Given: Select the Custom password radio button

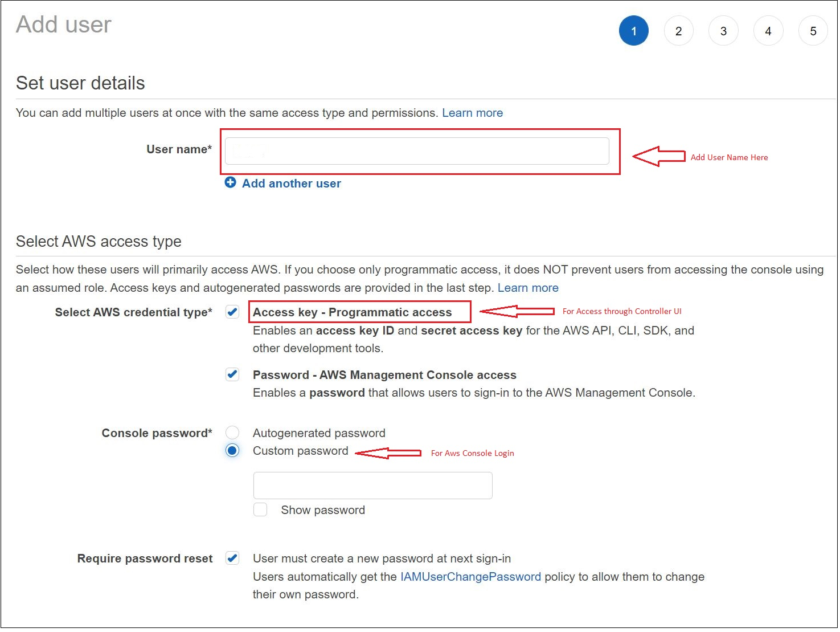Looking at the screenshot, I should 232,450.
